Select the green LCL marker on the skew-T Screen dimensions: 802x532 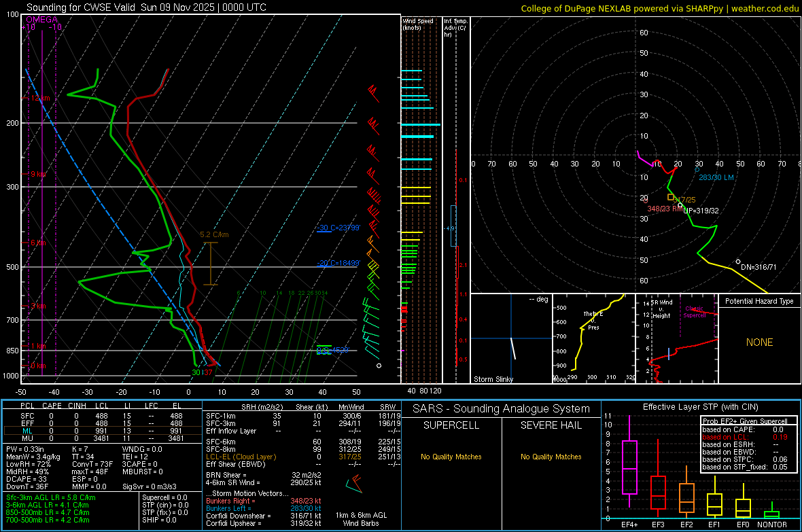324,351
